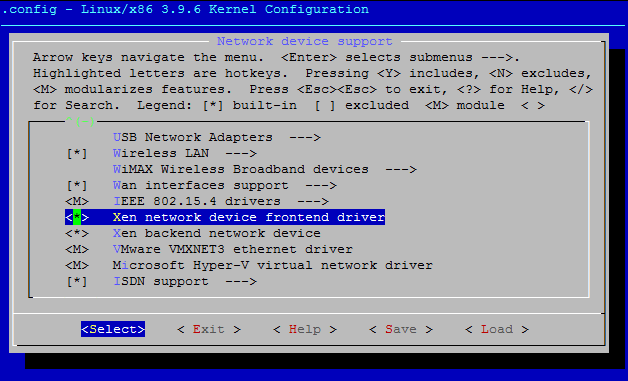Select Microsoft Hyper-V virtual network driver entry
The height and width of the screenshot is (381, 628).
coord(273,266)
